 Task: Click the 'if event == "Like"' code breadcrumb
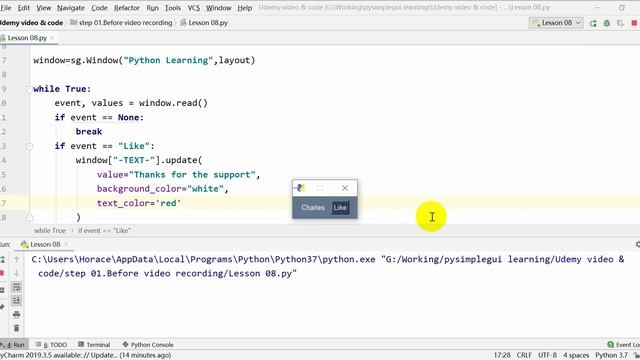(104, 231)
